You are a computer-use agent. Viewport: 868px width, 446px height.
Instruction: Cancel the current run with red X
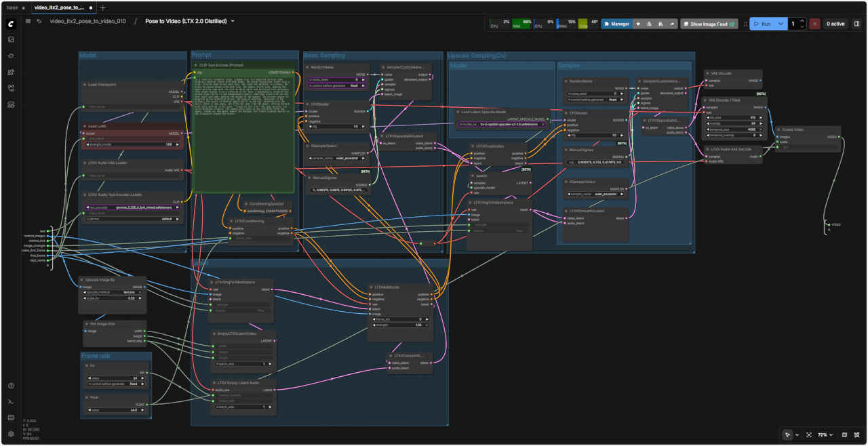click(x=814, y=24)
